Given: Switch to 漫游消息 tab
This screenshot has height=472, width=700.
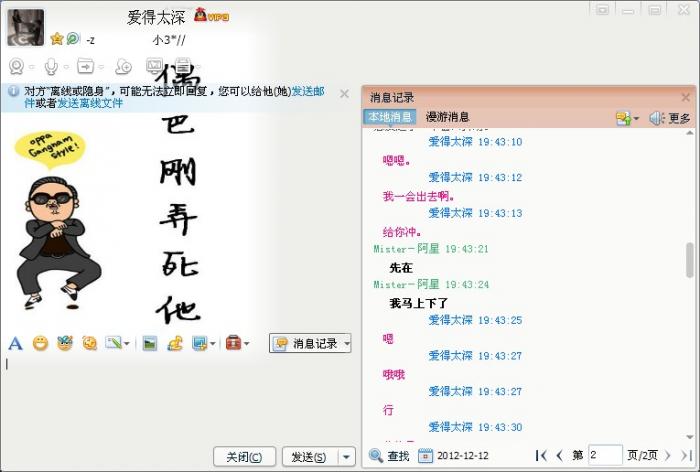Looking at the screenshot, I should click(x=447, y=117).
